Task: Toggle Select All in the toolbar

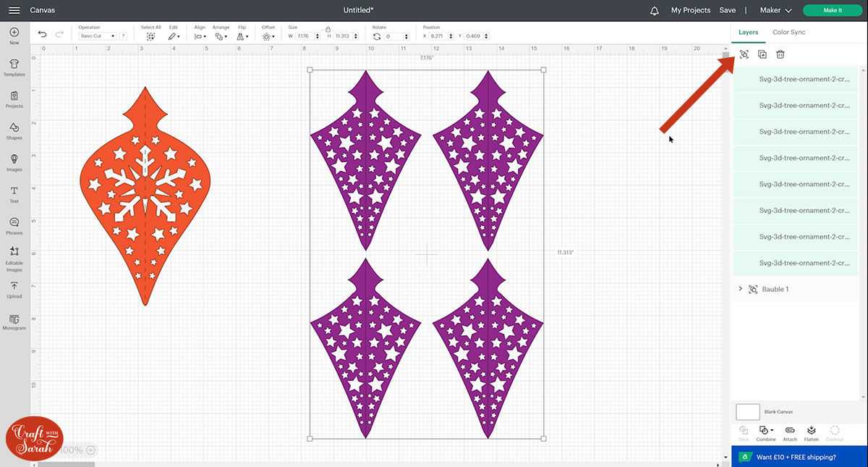Action: point(150,35)
